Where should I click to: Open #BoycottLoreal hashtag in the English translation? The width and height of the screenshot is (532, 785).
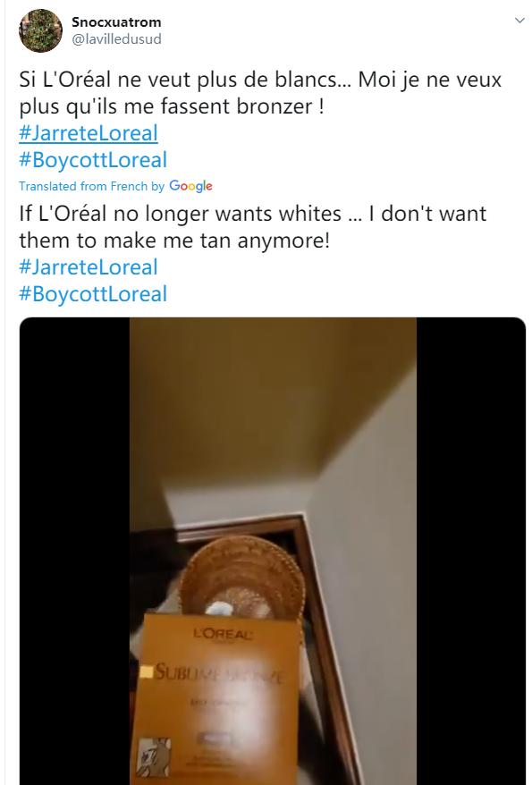pyautogui.click(x=93, y=294)
